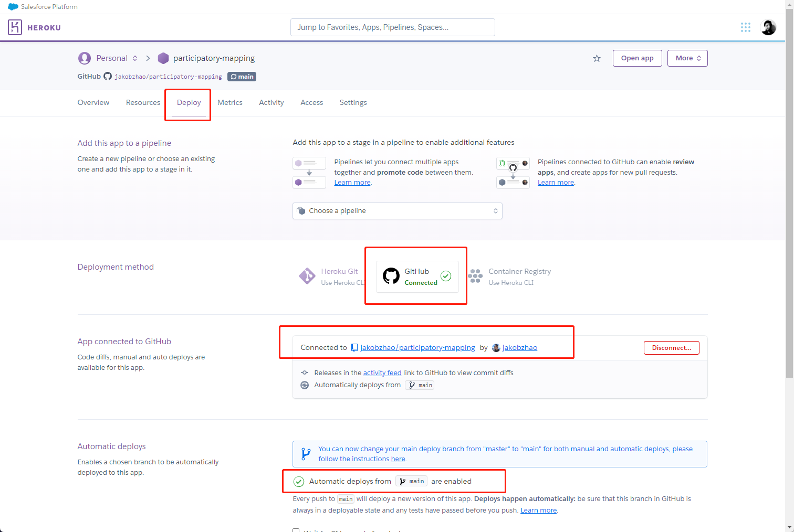Open the app grid launcher icon

point(745,27)
